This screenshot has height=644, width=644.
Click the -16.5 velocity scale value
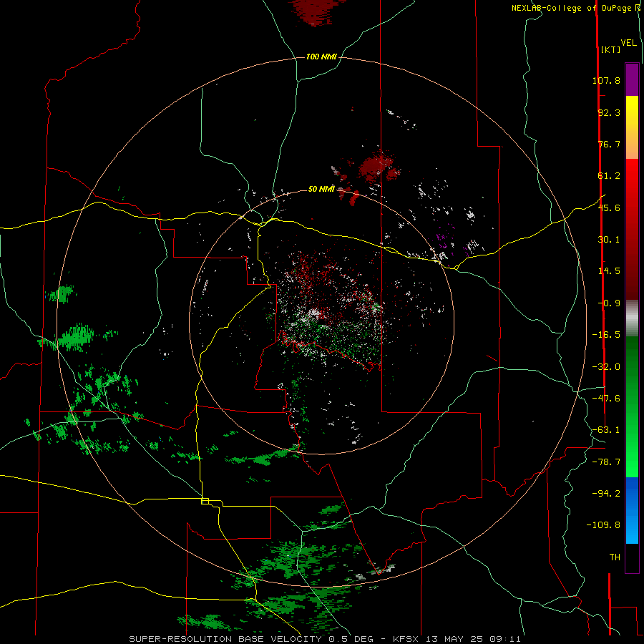(606, 335)
